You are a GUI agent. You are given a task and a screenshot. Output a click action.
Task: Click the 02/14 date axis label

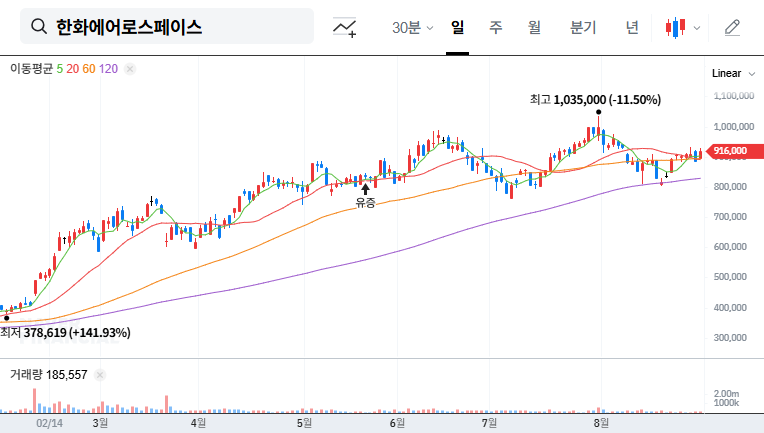coord(49,423)
